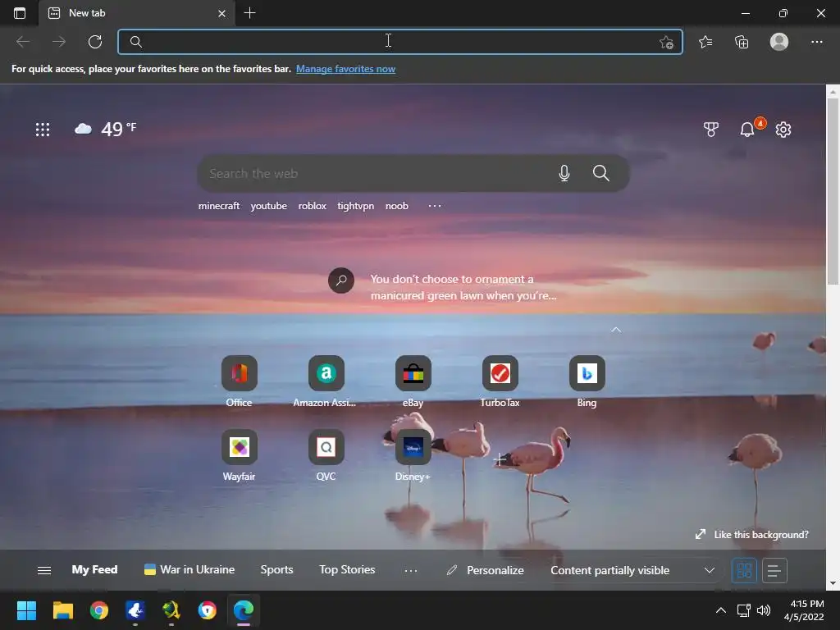Select the roblox search suggestion
This screenshot has height=630, width=840.
click(x=312, y=206)
